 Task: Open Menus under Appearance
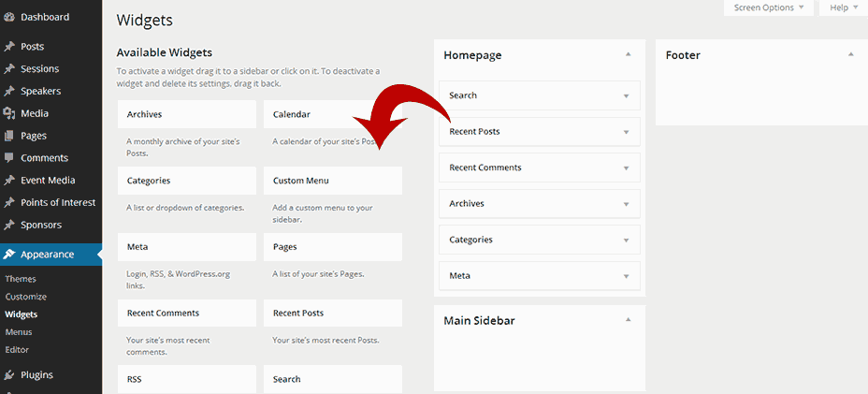(19, 332)
